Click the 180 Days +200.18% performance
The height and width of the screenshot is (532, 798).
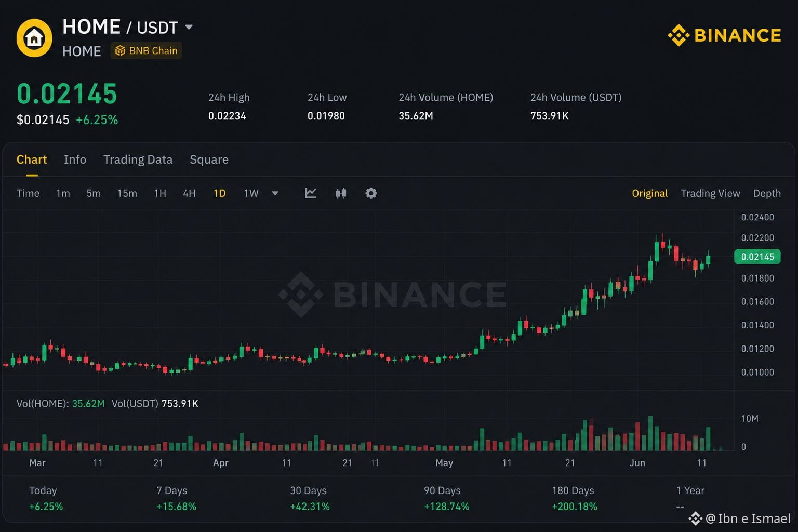pos(575,499)
